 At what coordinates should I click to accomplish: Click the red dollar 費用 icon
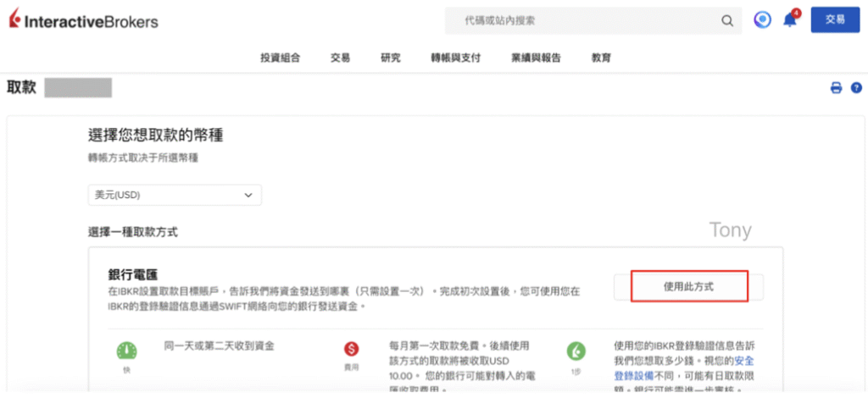point(352,349)
